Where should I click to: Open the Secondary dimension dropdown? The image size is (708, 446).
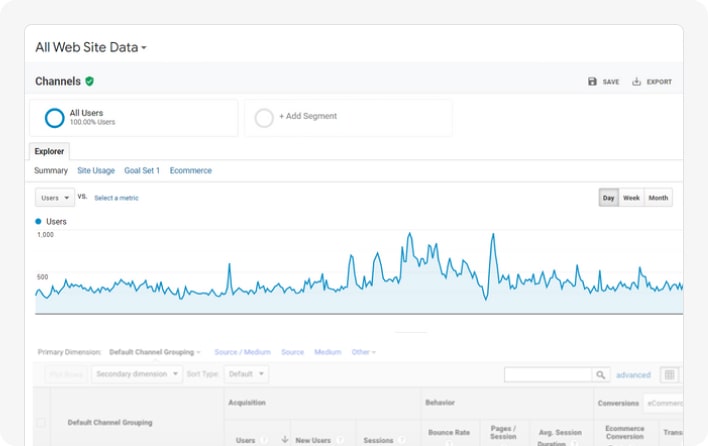tap(137, 374)
